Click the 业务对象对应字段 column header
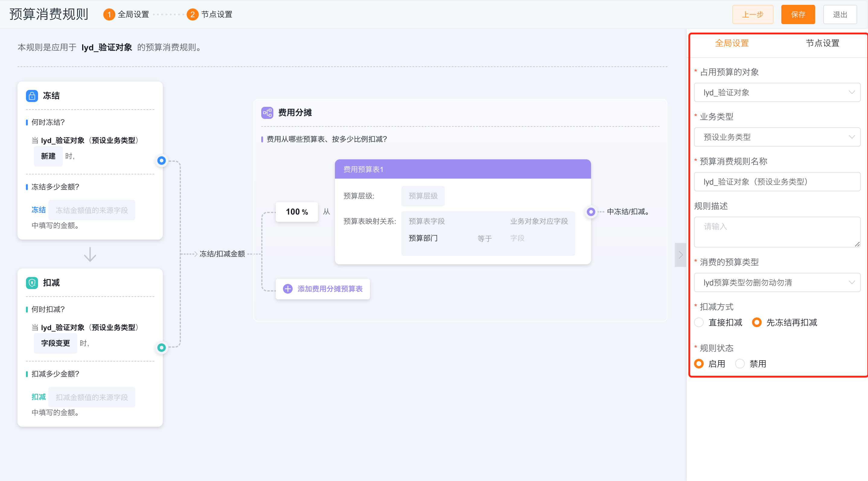868x481 pixels. tap(539, 221)
